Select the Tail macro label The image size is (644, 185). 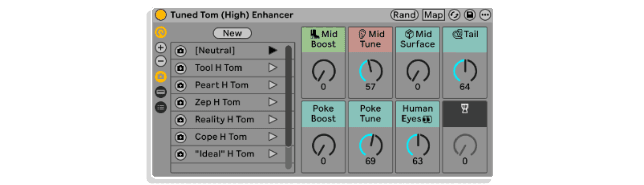click(465, 40)
